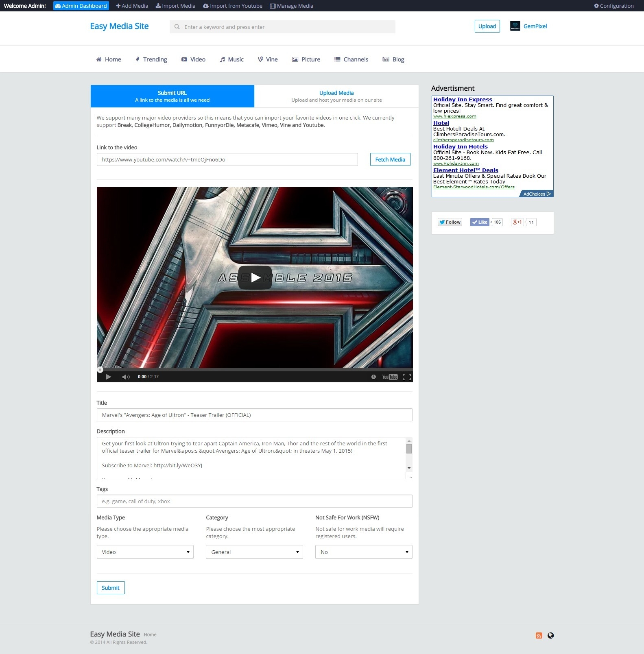This screenshot has height=654, width=644.
Task: Click the Fetch Media button
Action: point(390,159)
